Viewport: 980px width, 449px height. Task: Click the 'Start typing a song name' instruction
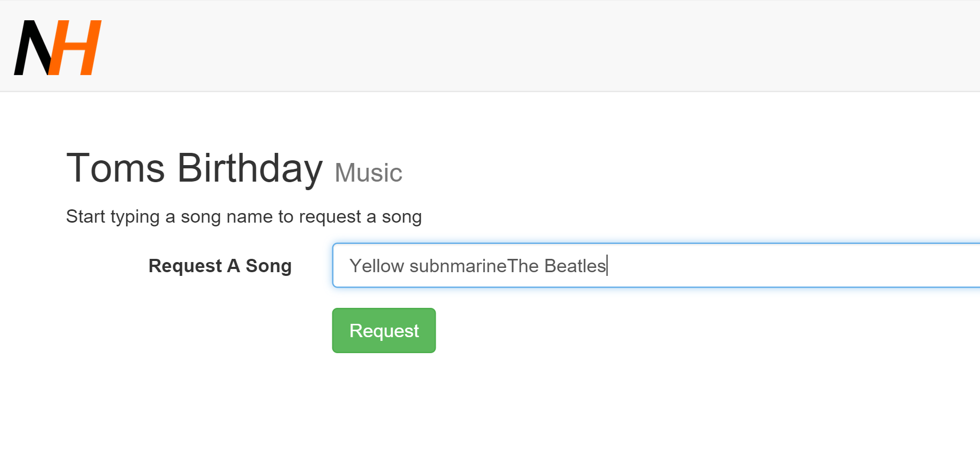[x=243, y=217]
